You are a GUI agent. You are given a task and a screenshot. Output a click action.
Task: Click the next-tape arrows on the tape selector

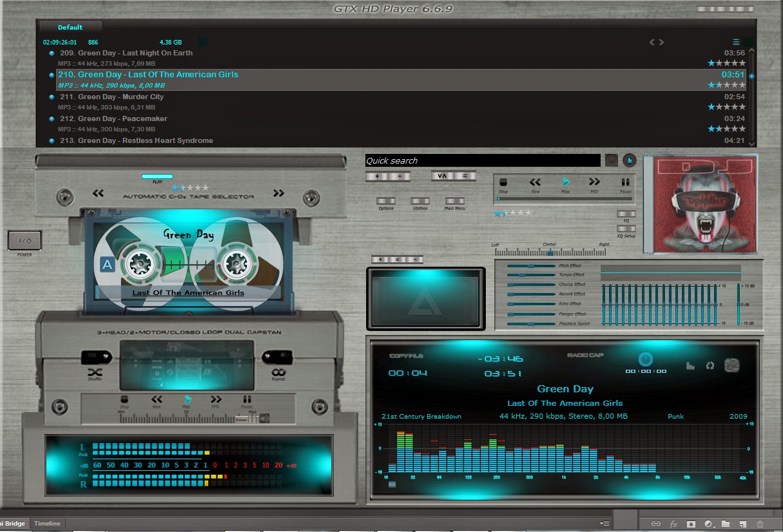tap(278, 193)
